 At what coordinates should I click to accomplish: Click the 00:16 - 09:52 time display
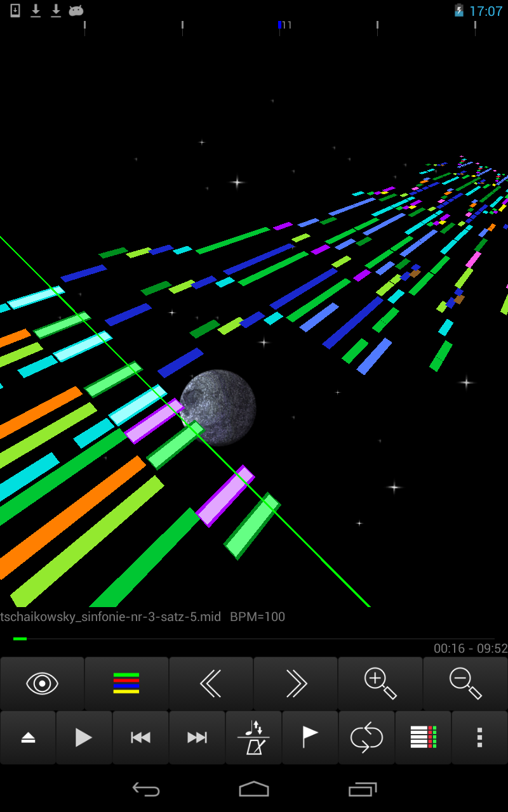pos(471,648)
